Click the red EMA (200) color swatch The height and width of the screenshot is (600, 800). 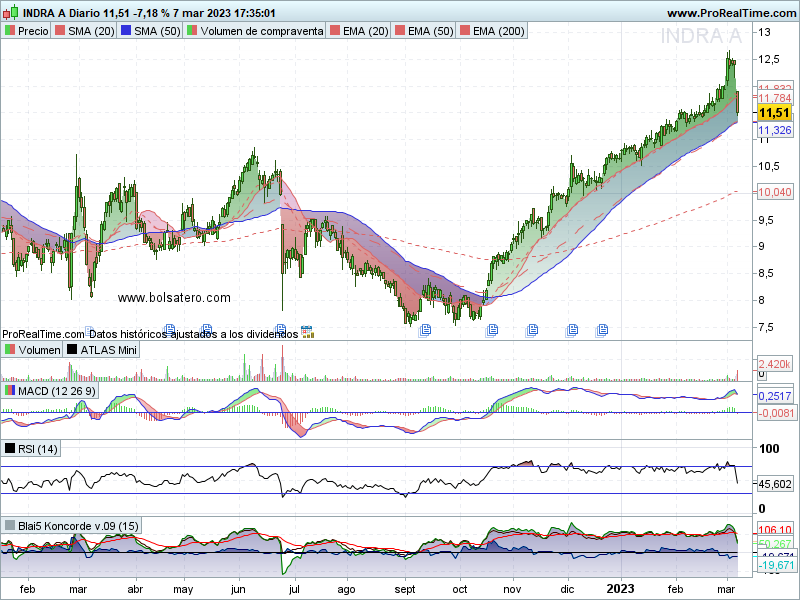[464, 31]
